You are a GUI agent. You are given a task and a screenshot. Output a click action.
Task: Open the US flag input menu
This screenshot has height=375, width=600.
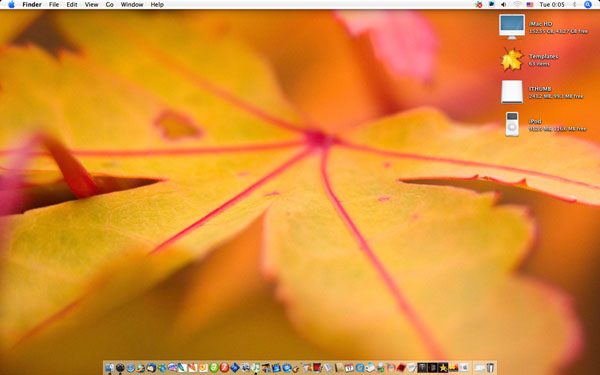tap(530, 5)
